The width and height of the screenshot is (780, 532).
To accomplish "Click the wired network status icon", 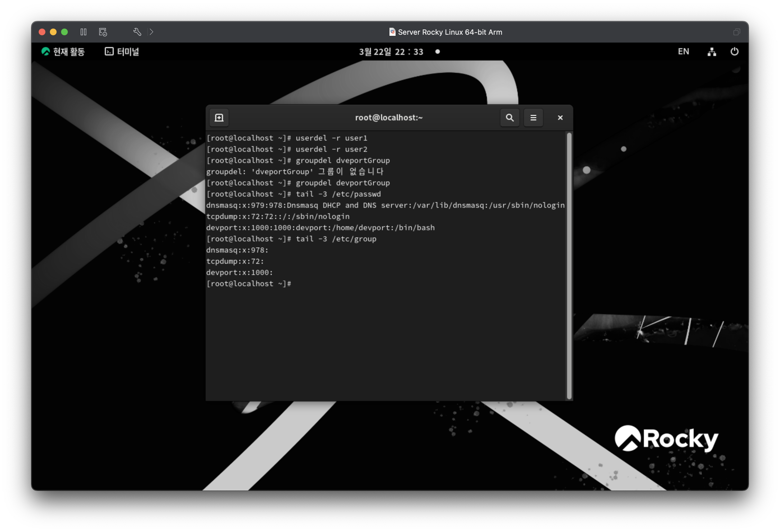I will (712, 52).
